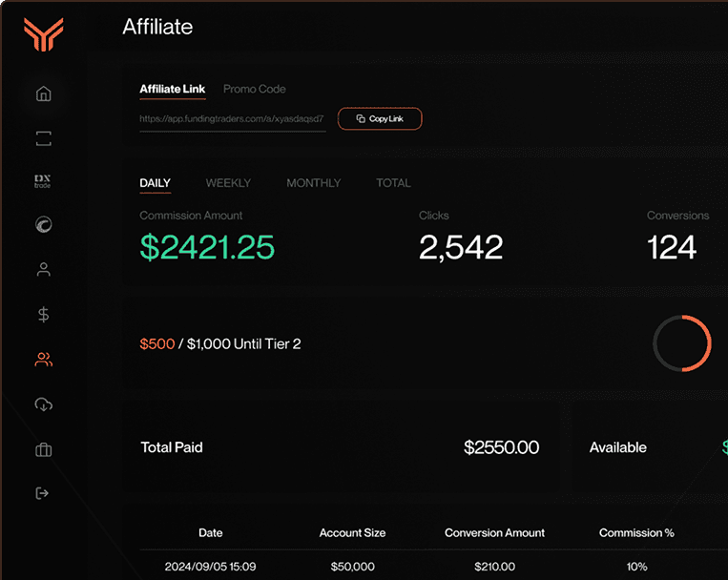Click the Available label
This screenshot has width=728, height=580.
[x=618, y=447]
